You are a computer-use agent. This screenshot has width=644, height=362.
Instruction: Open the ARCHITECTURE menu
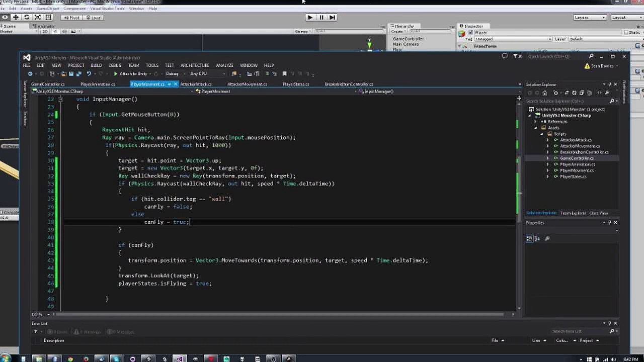[x=195, y=65]
